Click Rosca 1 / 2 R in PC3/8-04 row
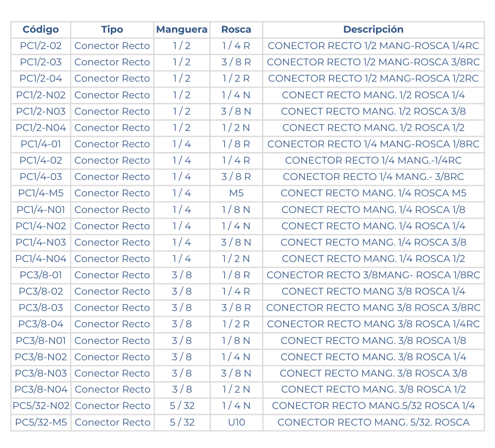495x448 pixels. pos(236,324)
